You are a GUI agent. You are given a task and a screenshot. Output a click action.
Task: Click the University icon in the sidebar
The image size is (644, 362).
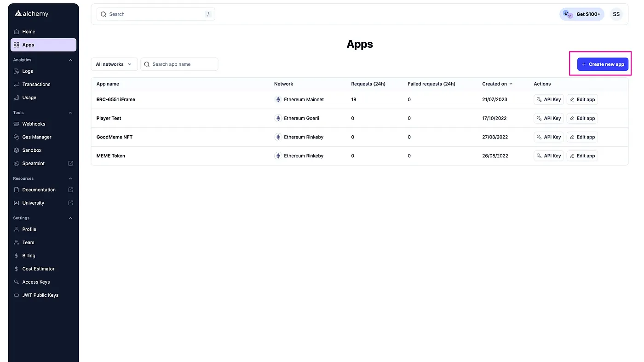click(17, 203)
